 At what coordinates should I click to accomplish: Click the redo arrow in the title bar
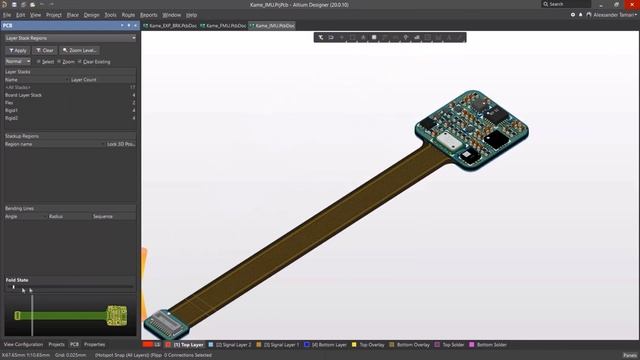(x=52, y=4)
